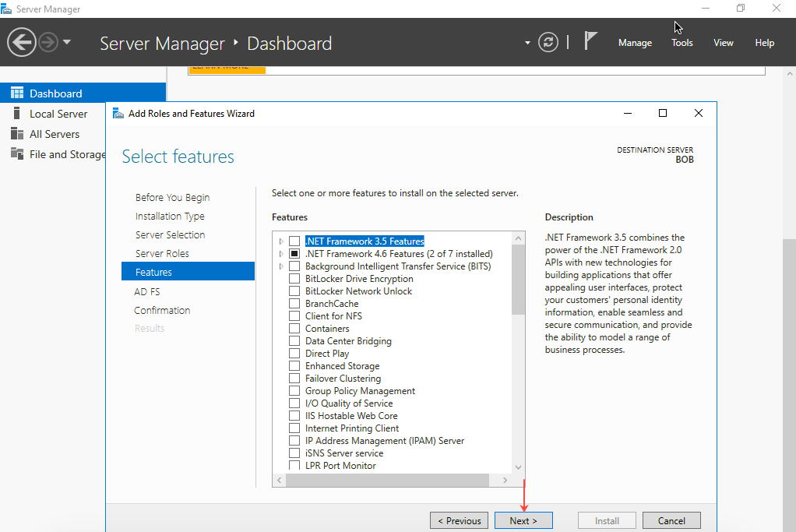Screen dimensions: 796x532
Task: Click the Dashboard icon in the sidebar
Action: 17,93
